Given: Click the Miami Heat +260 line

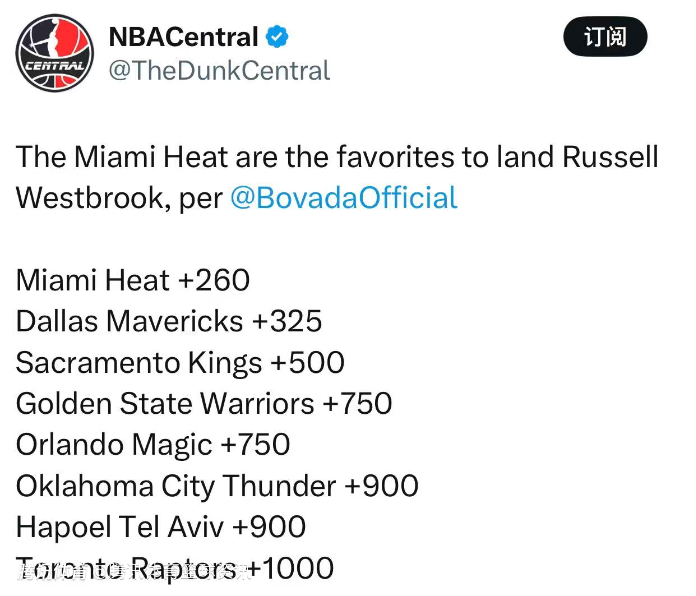Looking at the screenshot, I should pos(133,280).
